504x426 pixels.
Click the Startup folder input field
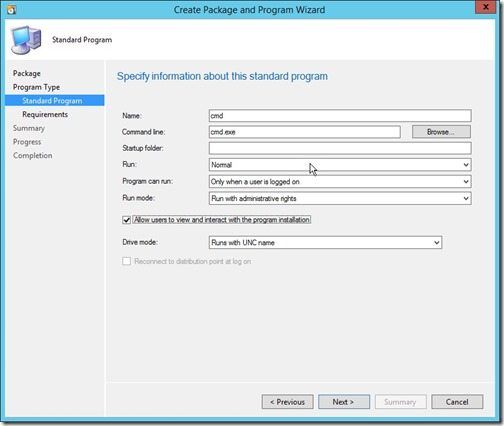tap(340, 148)
